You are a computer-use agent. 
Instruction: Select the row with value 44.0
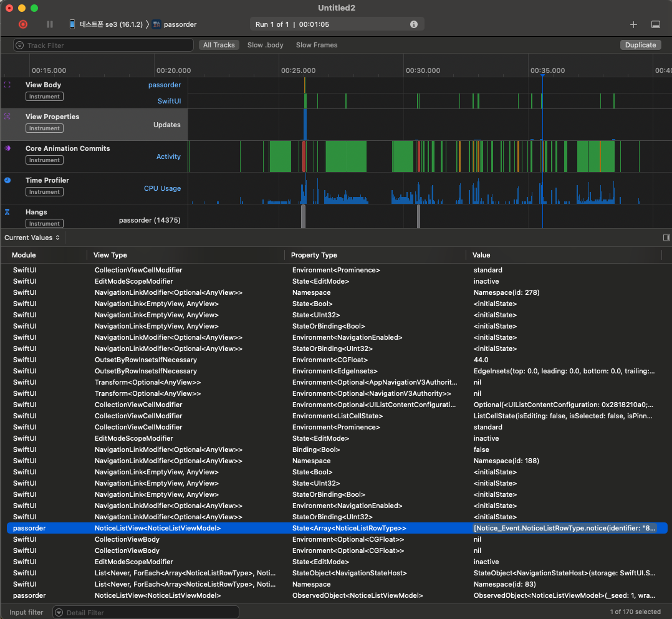337,360
